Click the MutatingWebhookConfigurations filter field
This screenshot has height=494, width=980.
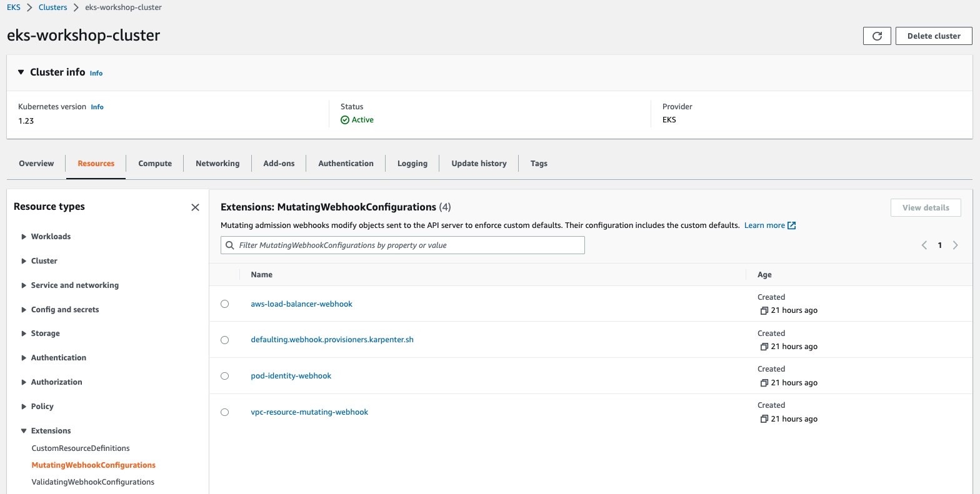402,245
